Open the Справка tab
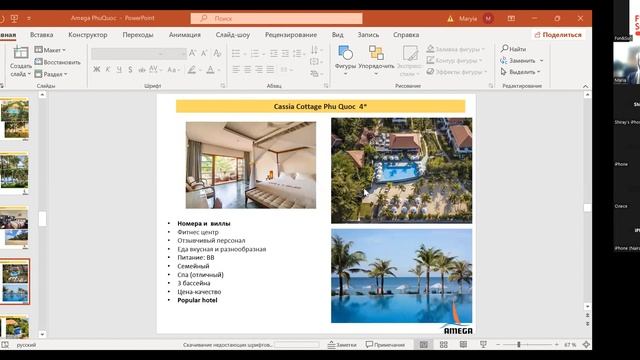Viewport: 640px width, 360px height. click(x=406, y=35)
